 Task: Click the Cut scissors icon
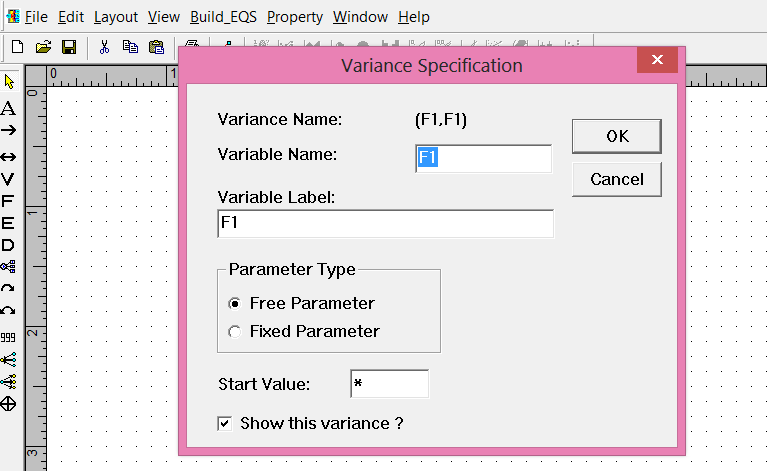(104, 47)
